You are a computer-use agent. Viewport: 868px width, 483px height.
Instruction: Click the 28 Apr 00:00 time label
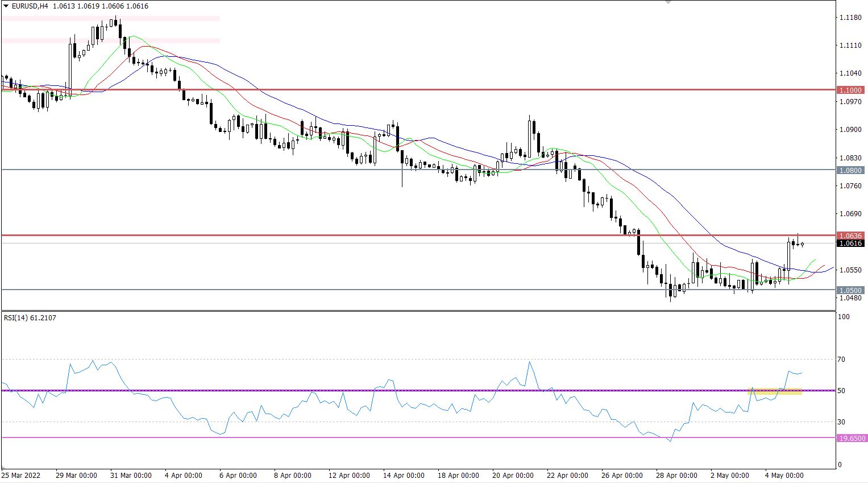676,476
